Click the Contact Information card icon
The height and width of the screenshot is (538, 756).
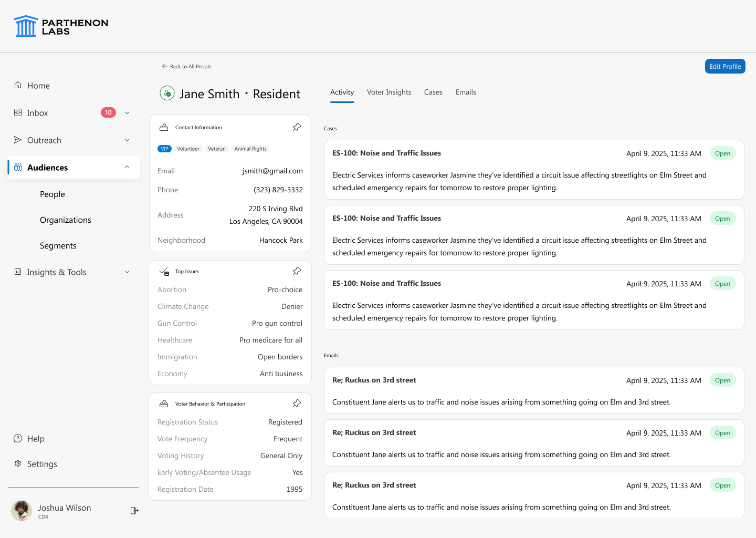click(x=164, y=127)
